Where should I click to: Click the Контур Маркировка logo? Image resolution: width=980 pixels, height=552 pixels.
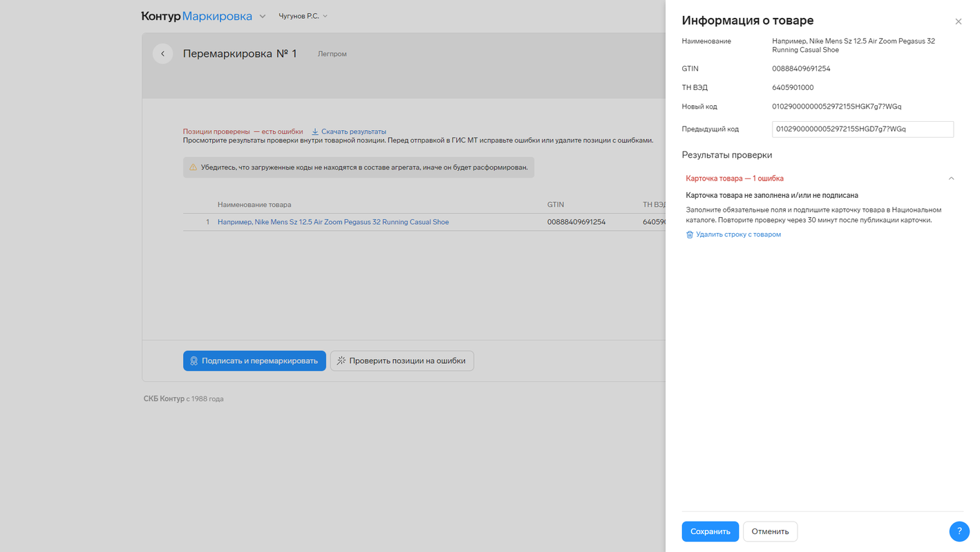tap(196, 16)
